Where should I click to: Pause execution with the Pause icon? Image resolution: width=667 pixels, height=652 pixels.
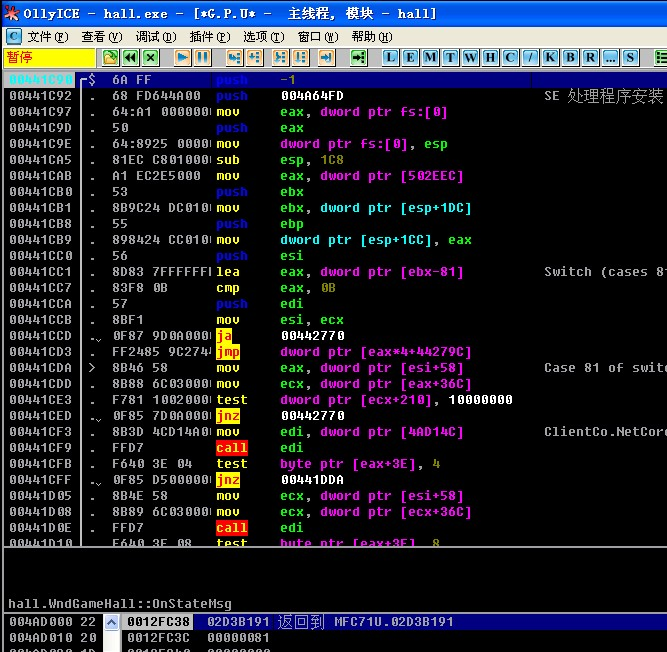click(x=202, y=58)
